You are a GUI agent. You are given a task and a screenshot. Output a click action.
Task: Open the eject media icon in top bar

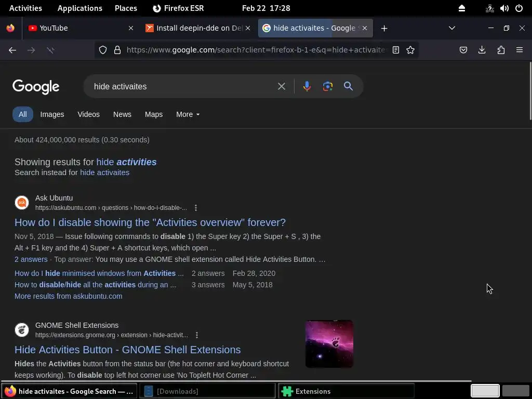pyautogui.click(x=462, y=8)
